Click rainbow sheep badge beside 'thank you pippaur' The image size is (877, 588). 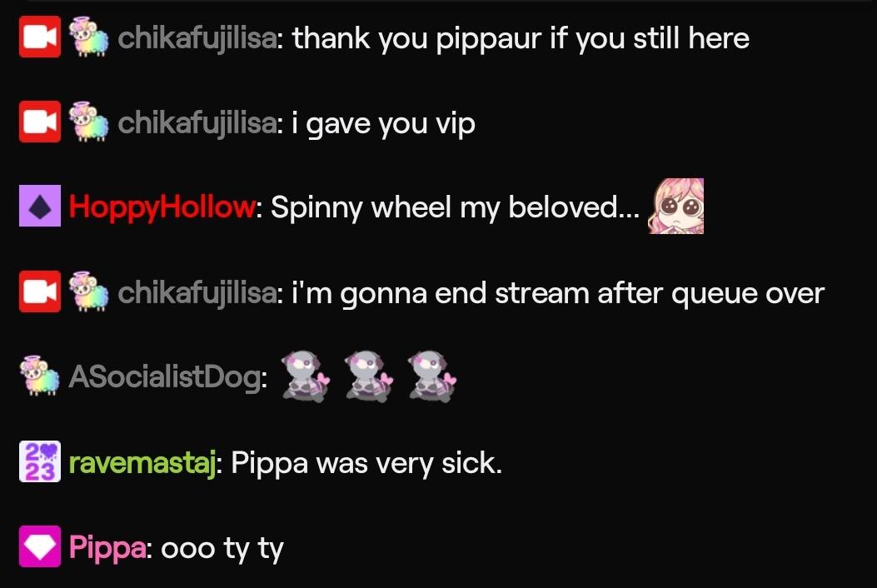[x=88, y=37]
